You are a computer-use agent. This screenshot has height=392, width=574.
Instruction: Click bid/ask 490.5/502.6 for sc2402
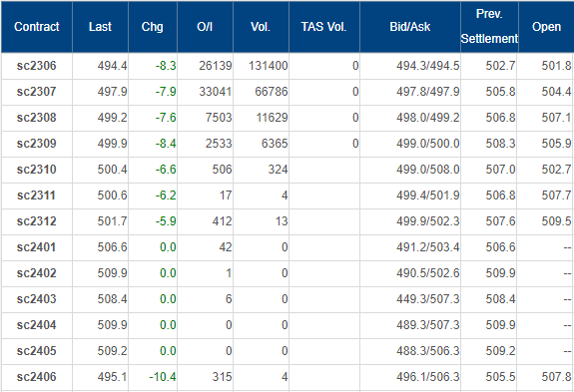point(428,273)
